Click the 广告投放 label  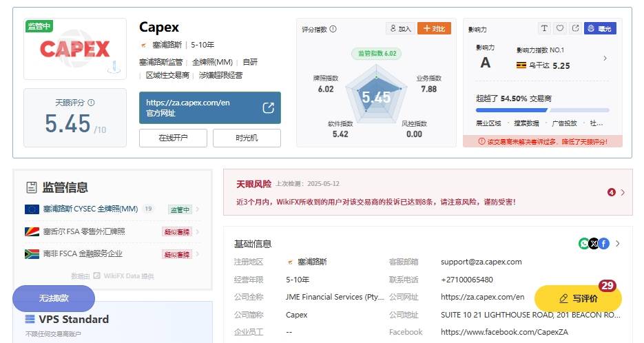click(564, 123)
